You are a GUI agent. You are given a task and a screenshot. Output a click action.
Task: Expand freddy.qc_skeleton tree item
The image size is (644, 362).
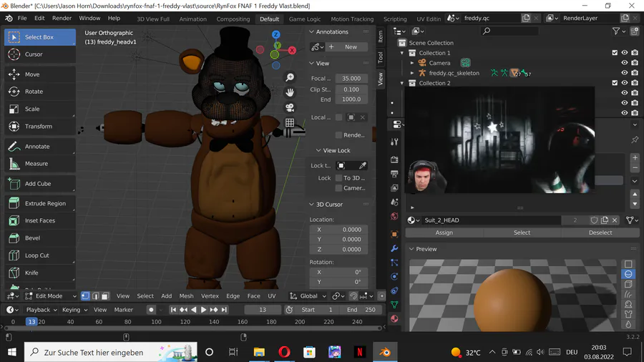(412, 73)
